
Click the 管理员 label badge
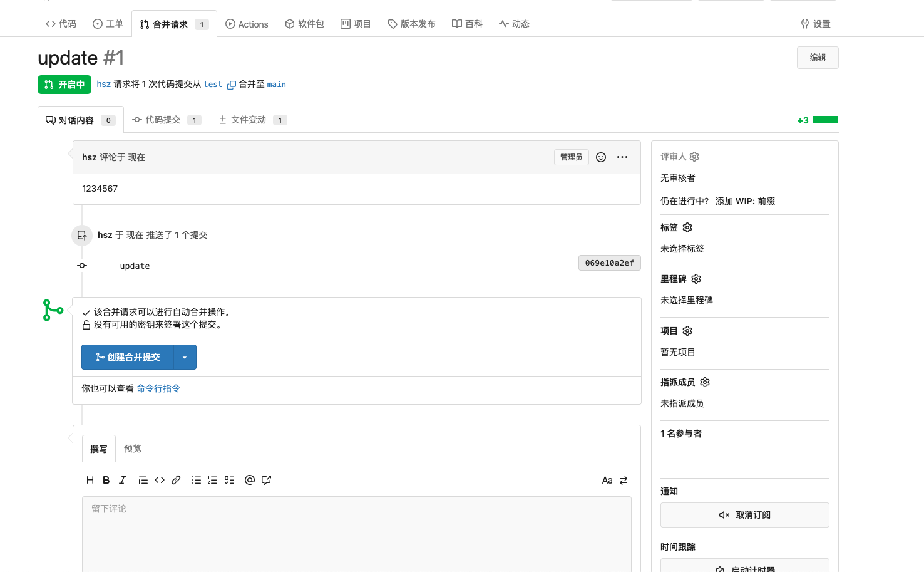[572, 157]
